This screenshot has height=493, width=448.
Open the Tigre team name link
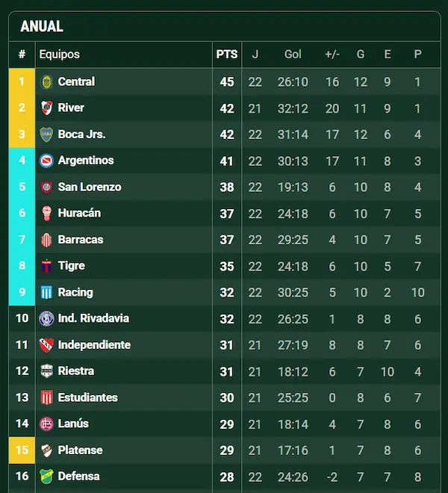coord(72,266)
